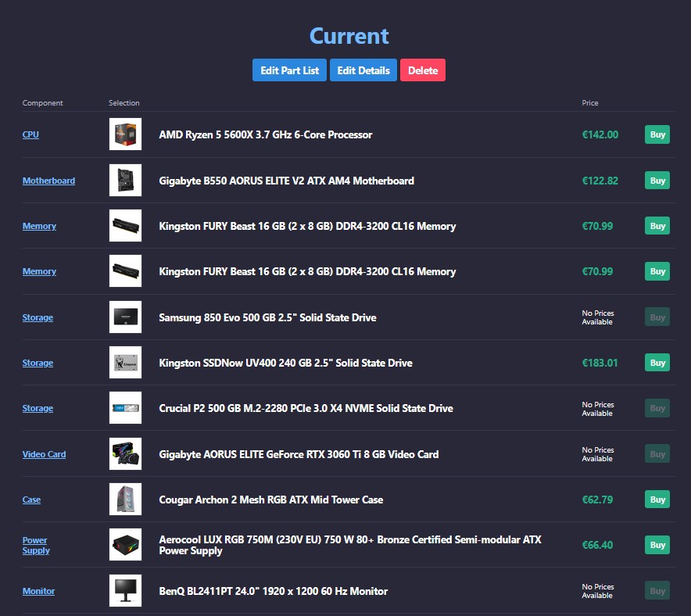Viewport: 691px width, 616px height.
Task: Click the Price column header
Action: pos(590,102)
